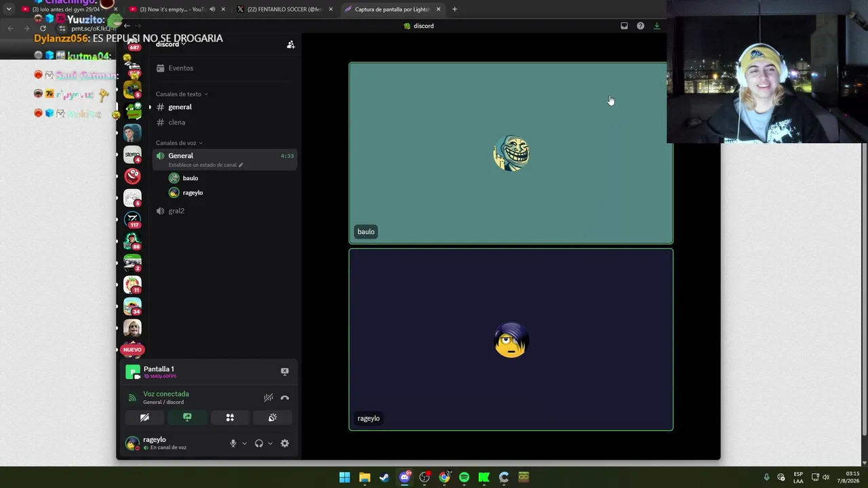Open the Discord soundboard
The height and width of the screenshot is (488, 868).
(x=273, y=418)
